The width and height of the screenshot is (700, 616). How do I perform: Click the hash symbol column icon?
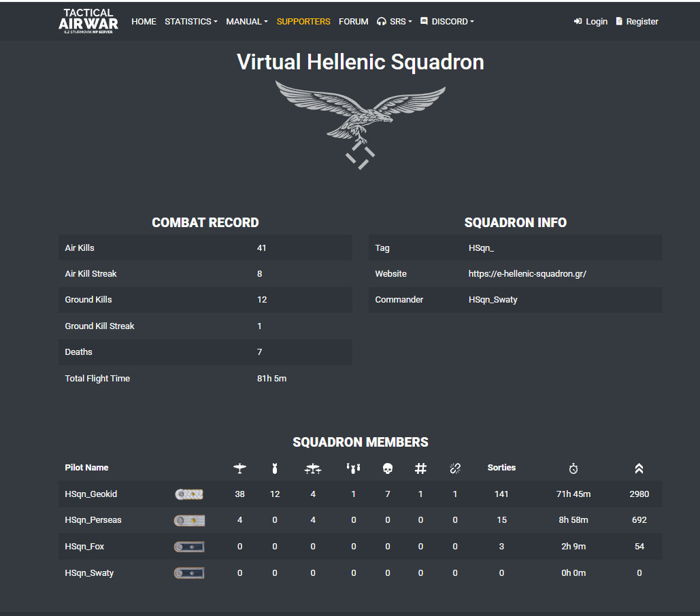click(420, 468)
